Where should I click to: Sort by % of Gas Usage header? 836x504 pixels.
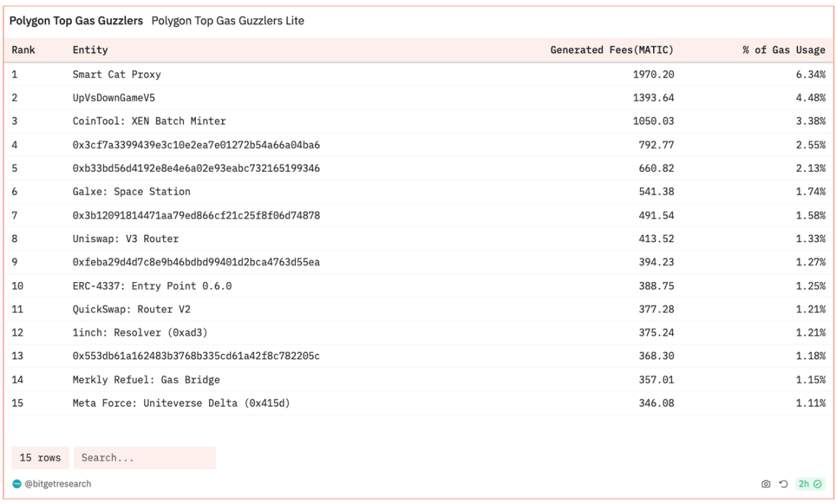[x=784, y=50]
